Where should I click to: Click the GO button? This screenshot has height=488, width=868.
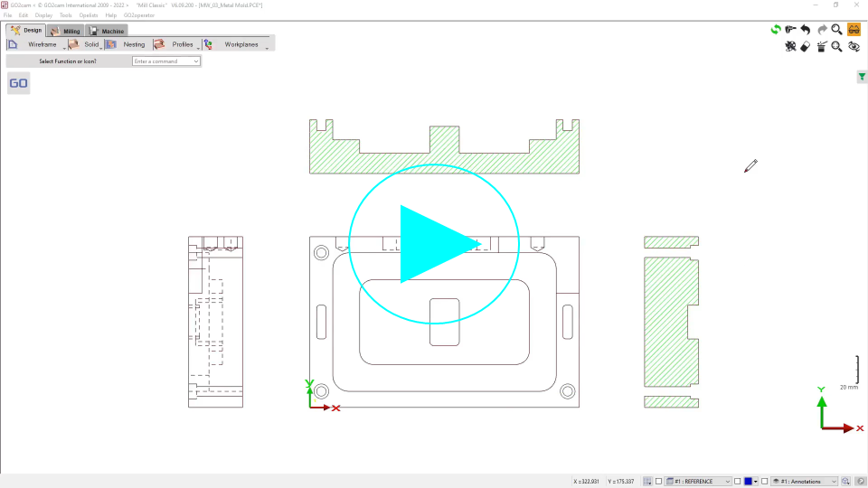click(18, 83)
